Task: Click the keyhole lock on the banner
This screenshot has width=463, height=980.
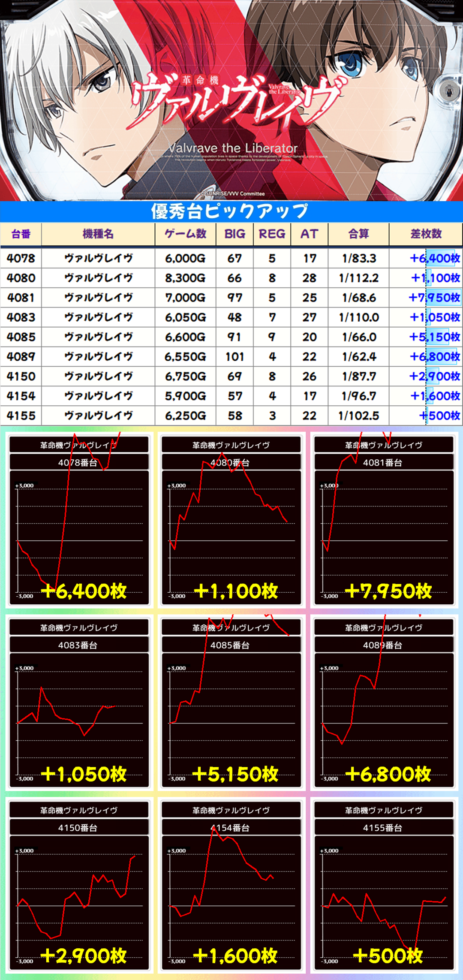Action: (x=448, y=90)
